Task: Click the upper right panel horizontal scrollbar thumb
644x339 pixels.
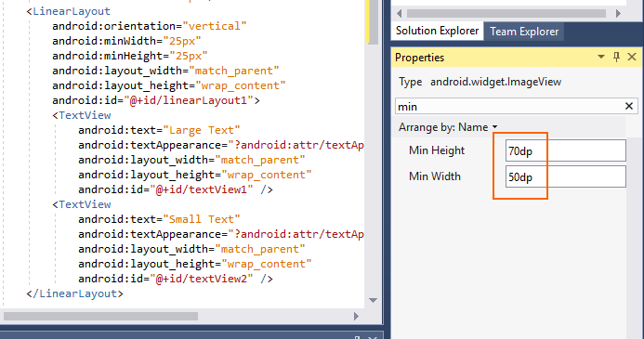Action: 506,14
